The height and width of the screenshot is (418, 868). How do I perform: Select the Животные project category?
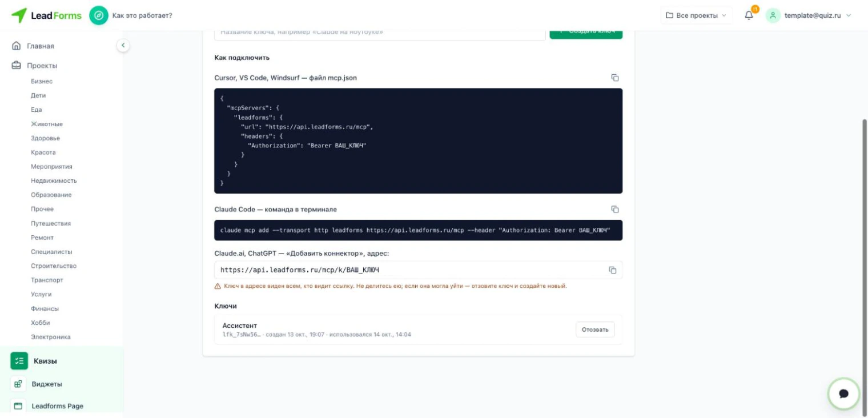click(47, 124)
